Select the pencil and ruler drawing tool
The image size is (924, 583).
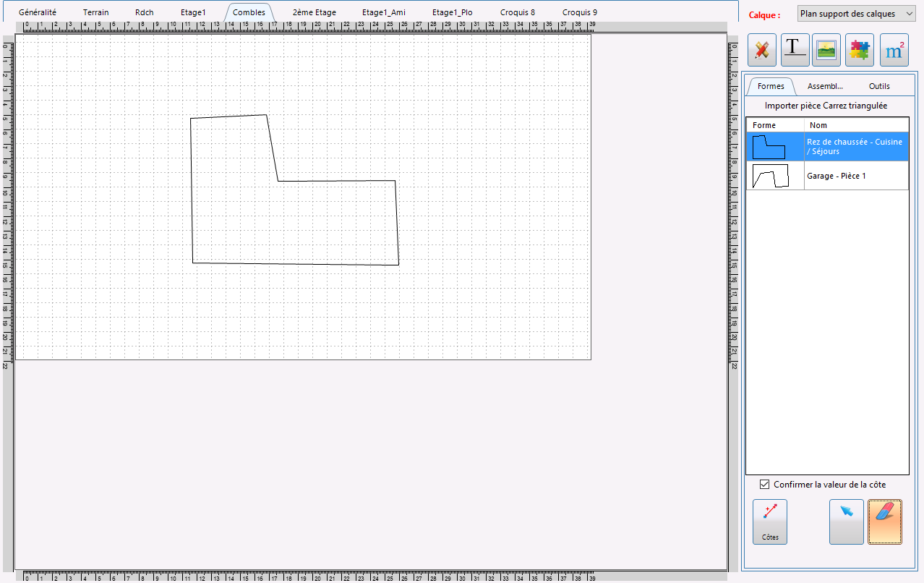[761, 50]
